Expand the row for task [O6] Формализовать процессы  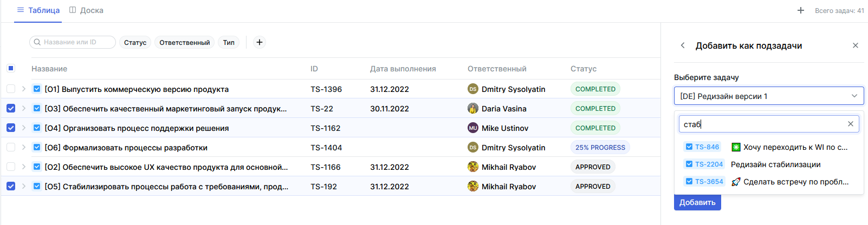(24, 147)
